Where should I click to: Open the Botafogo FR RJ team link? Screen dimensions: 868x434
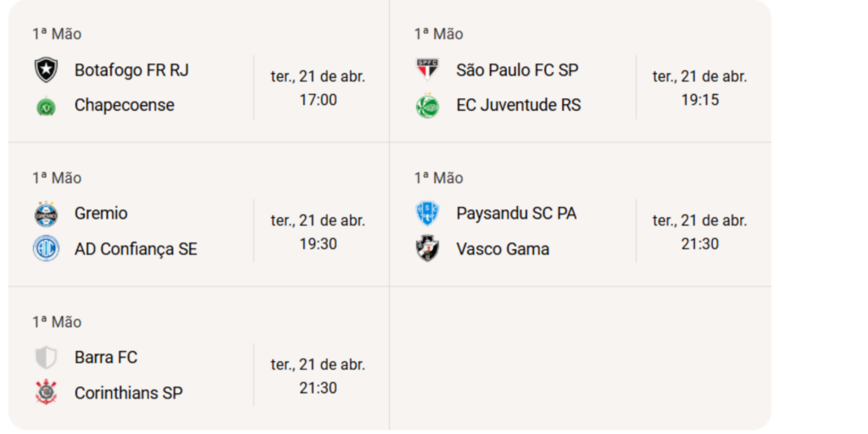131,70
